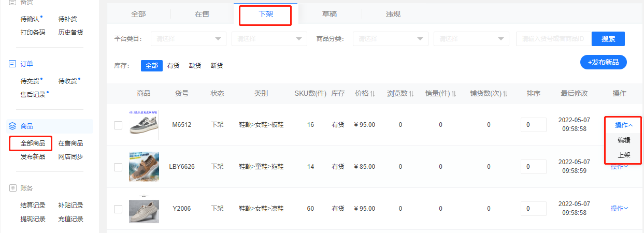This screenshot has height=233, width=644.
Task: Sort by 浏览数 column arrows
Action: pos(411,94)
